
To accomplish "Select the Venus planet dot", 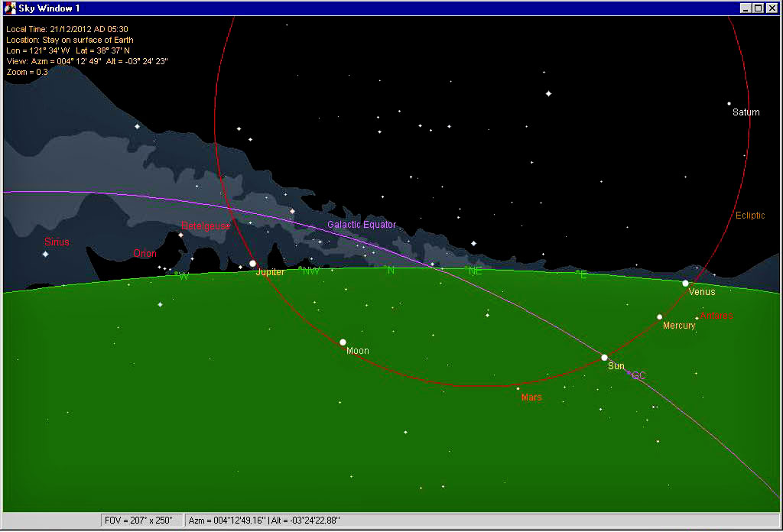I will 685,284.
